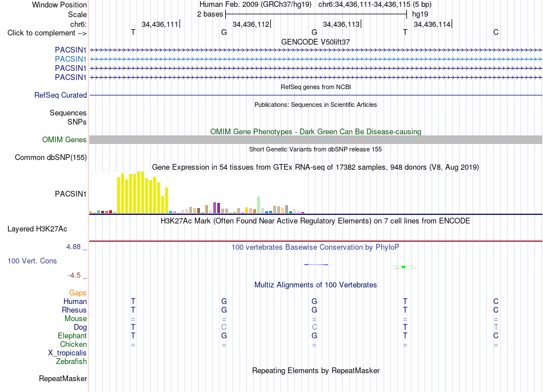
Task: Select the Mouse alignment row label
Action: 75,319
